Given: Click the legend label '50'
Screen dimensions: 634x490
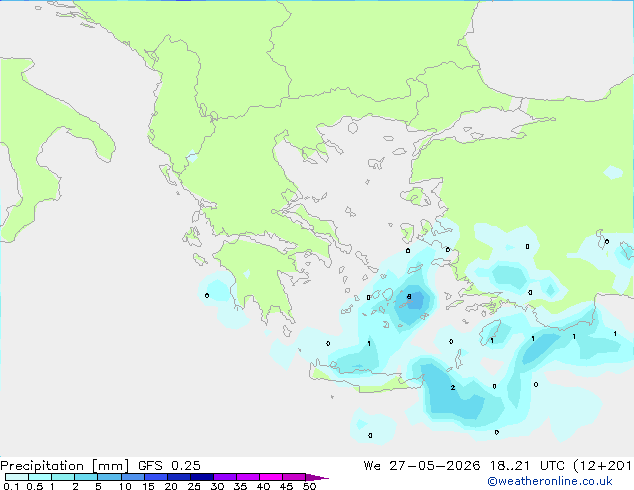Looking at the screenshot, I should pyautogui.click(x=310, y=486).
